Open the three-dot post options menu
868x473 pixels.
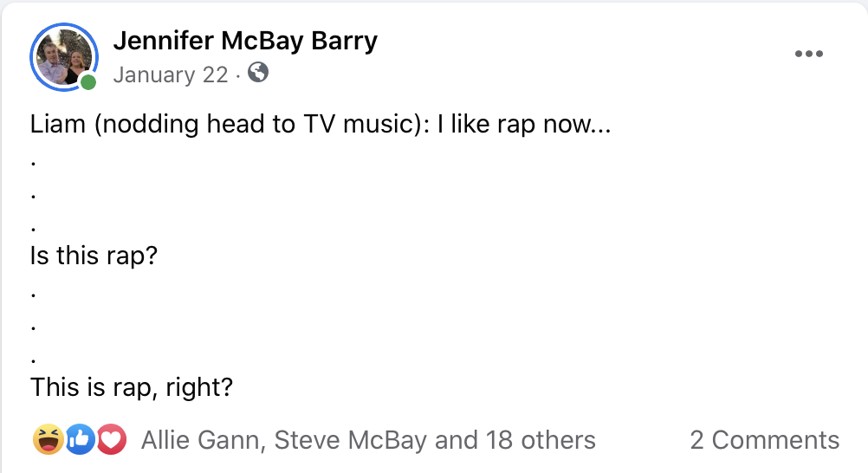click(808, 54)
